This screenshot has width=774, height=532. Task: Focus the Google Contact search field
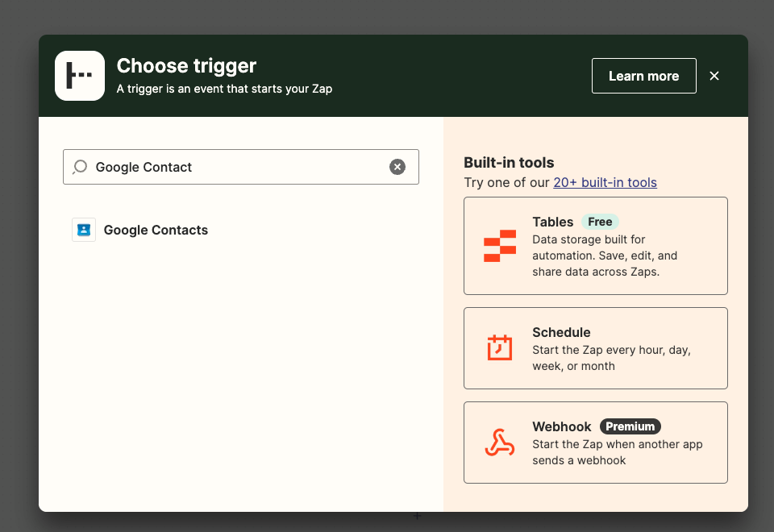[241, 167]
